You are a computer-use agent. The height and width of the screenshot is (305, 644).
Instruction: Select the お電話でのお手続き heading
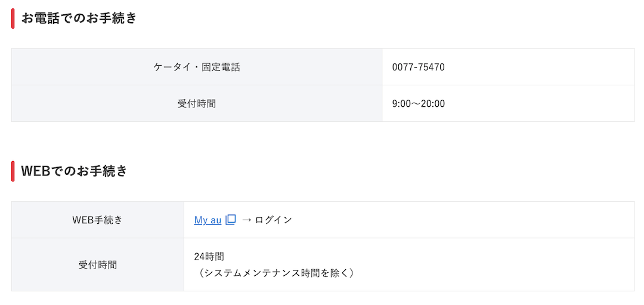tap(79, 18)
